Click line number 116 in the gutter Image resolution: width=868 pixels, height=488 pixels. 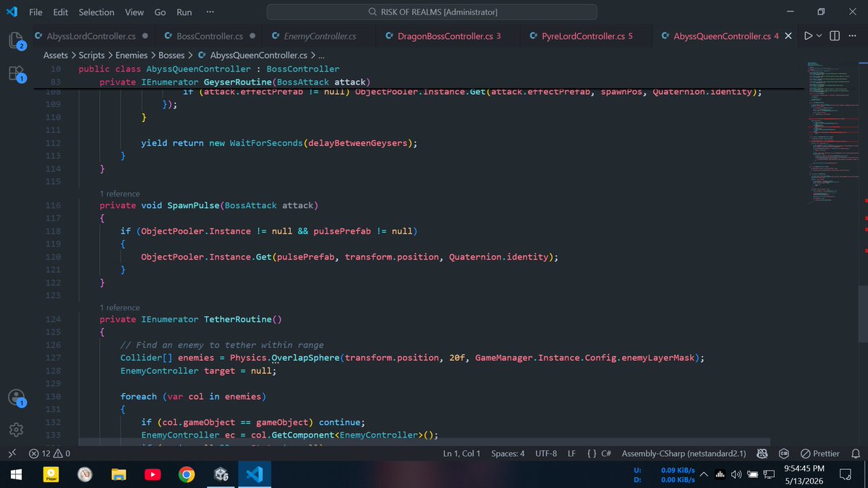(x=53, y=205)
